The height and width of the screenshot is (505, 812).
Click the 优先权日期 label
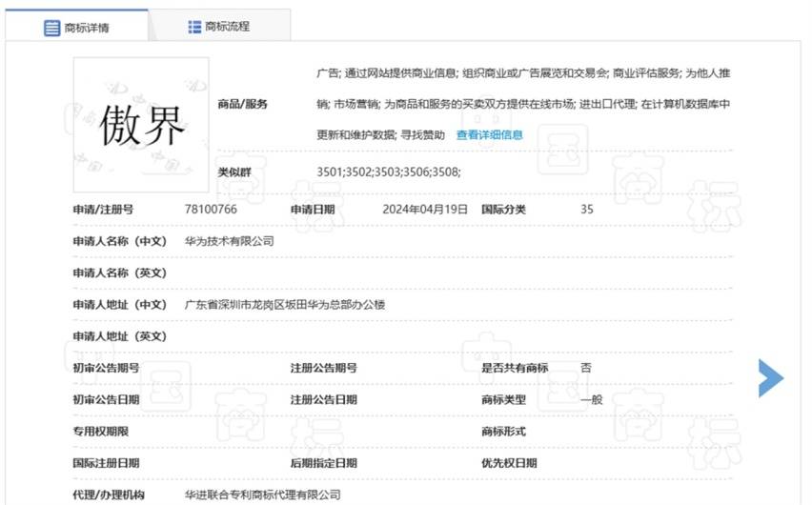pyautogui.click(x=509, y=463)
